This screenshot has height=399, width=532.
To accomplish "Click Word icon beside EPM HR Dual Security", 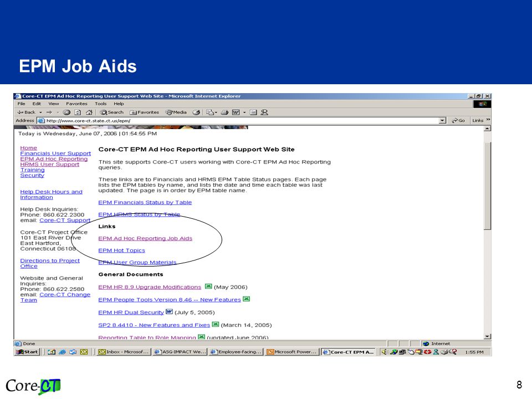I will (x=169, y=311).
